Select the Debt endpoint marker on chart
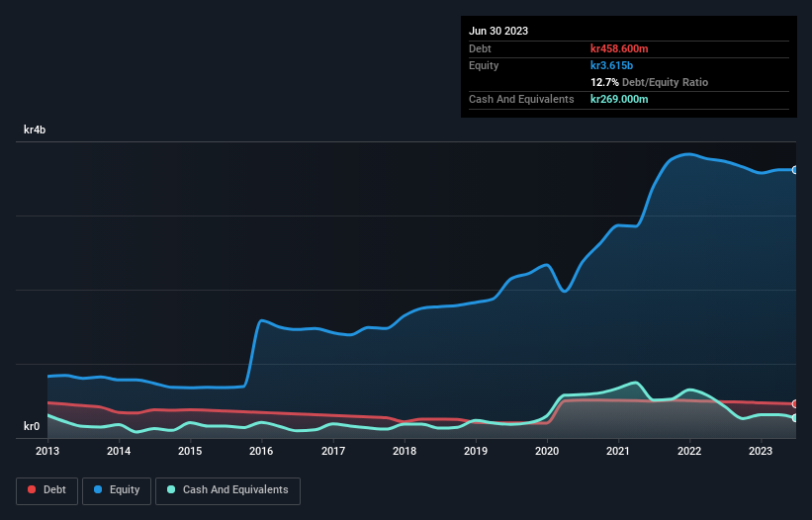This screenshot has height=520, width=812. tap(795, 403)
